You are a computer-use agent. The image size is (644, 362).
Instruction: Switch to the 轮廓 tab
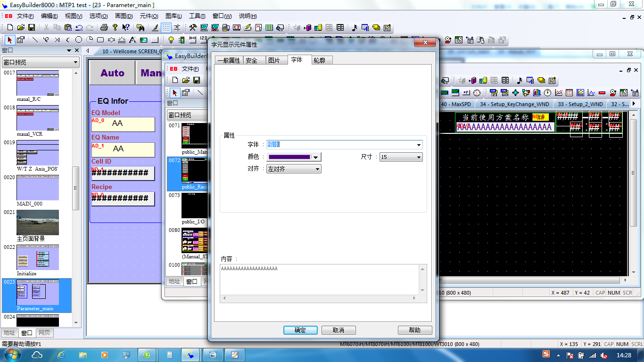(x=322, y=60)
